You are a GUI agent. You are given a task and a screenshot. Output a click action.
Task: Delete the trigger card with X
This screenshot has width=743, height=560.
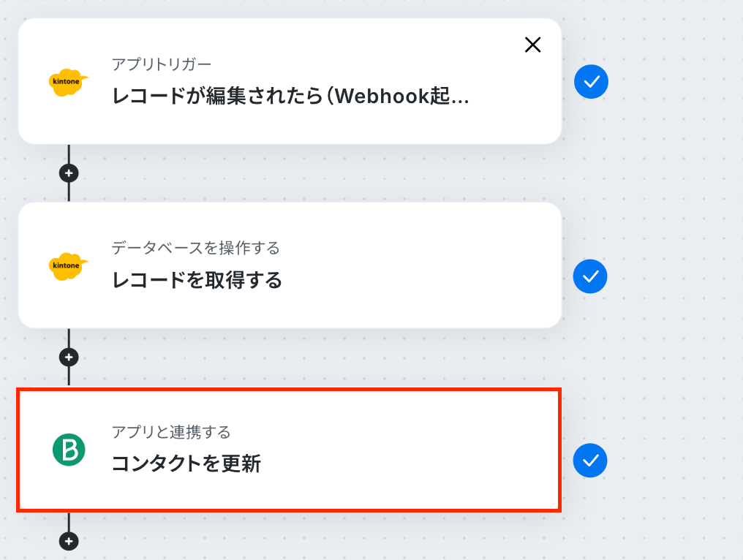pos(533,45)
